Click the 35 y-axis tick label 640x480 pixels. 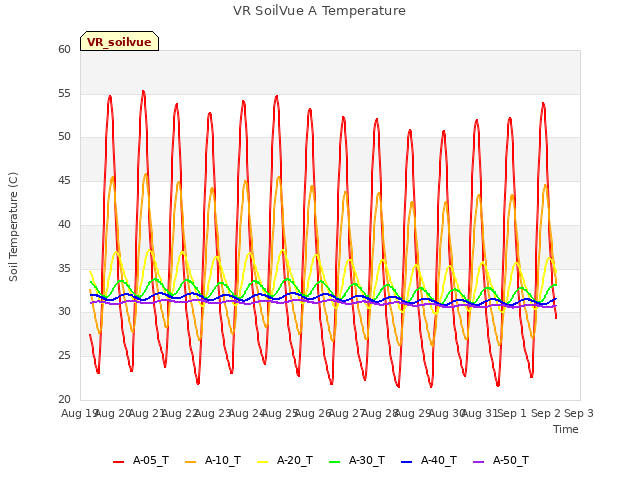[64, 268]
